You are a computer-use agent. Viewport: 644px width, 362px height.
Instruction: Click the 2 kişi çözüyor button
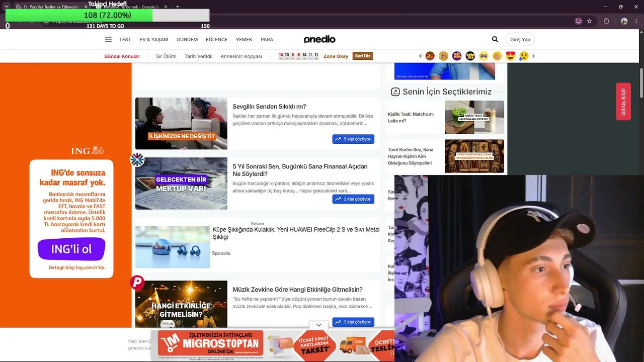pyautogui.click(x=353, y=199)
